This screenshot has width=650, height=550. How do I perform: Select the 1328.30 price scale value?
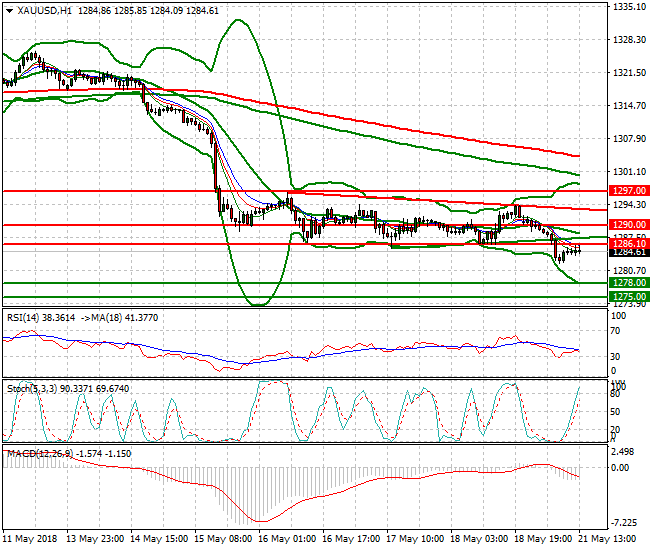[x=629, y=39]
